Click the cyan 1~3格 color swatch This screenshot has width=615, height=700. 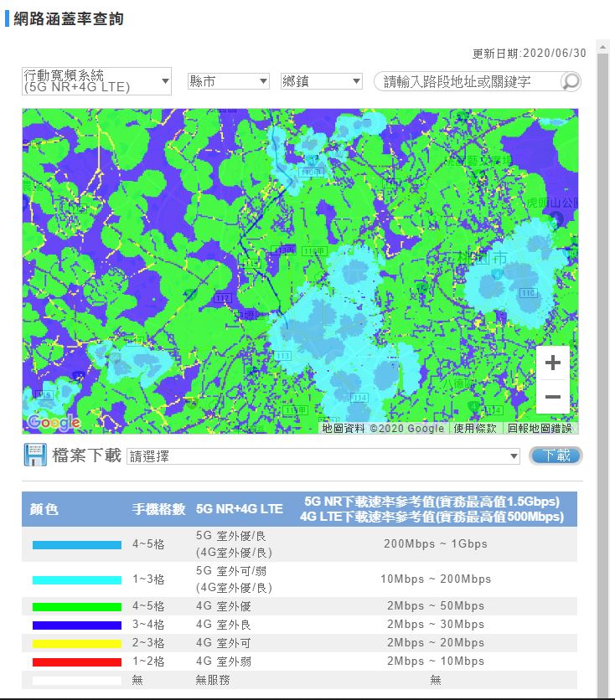point(77,580)
